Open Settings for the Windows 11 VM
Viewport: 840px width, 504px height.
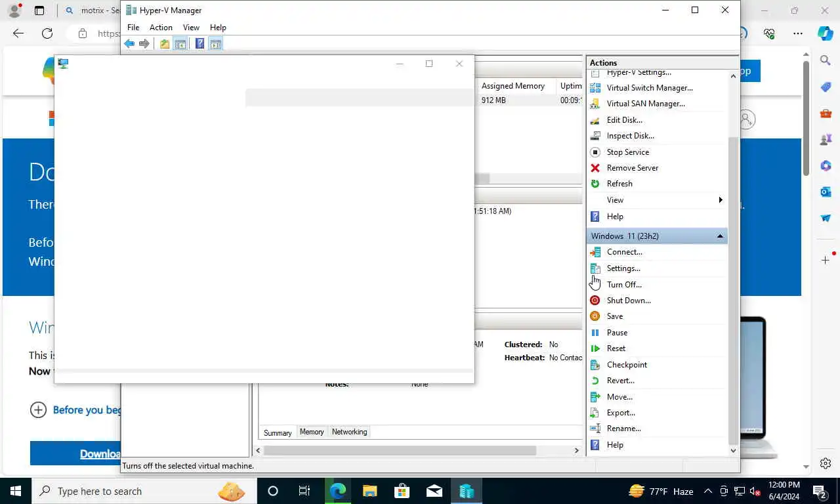click(x=623, y=268)
